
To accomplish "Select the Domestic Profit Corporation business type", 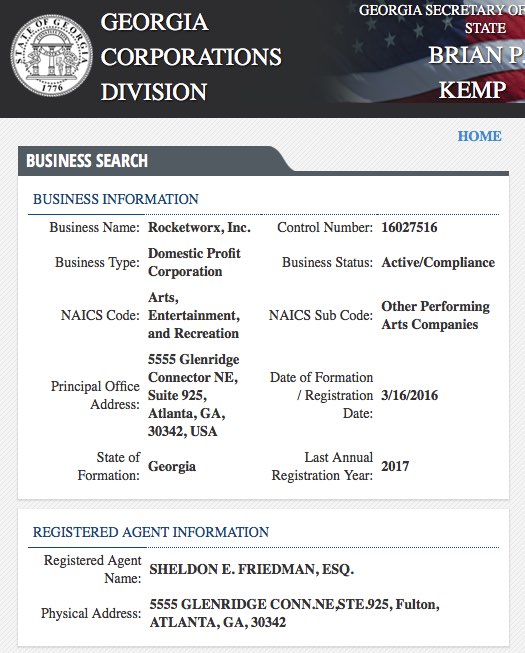I will pos(194,262).
